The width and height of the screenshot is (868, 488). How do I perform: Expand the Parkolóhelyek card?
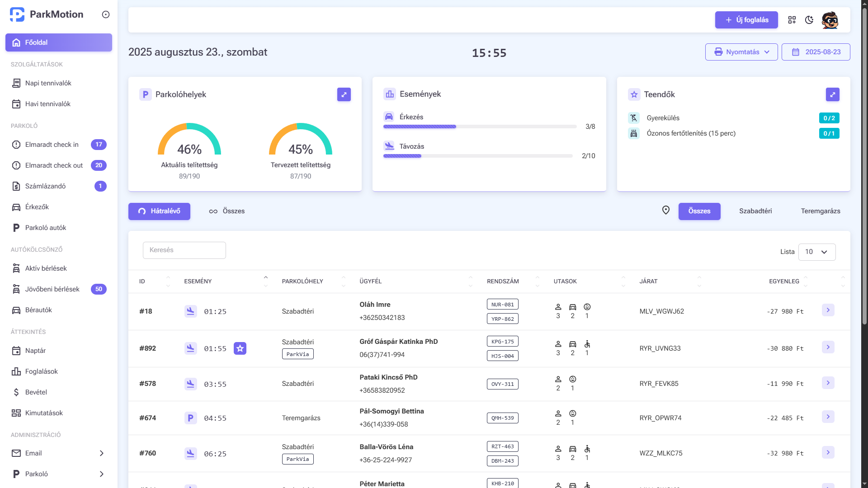(344, 94)
